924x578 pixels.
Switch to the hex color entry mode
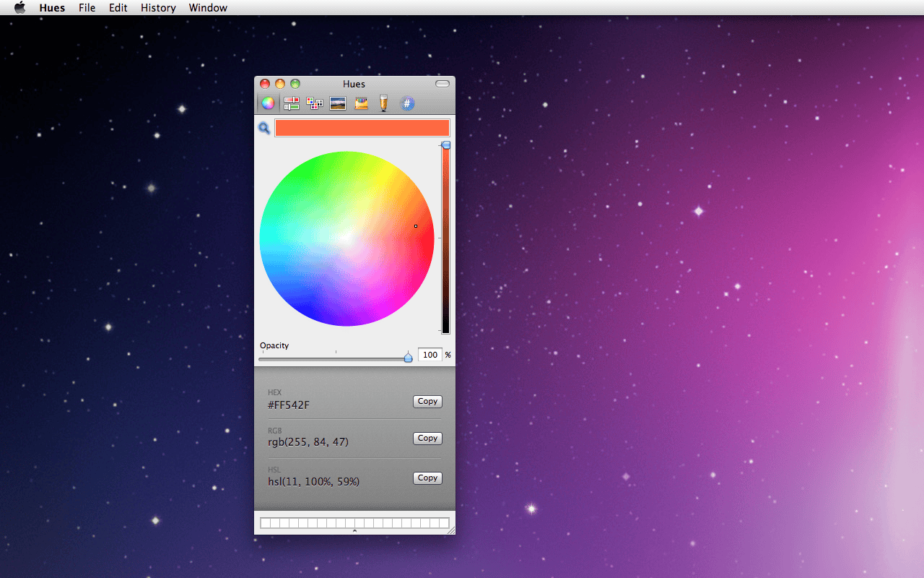coord(407,103)
